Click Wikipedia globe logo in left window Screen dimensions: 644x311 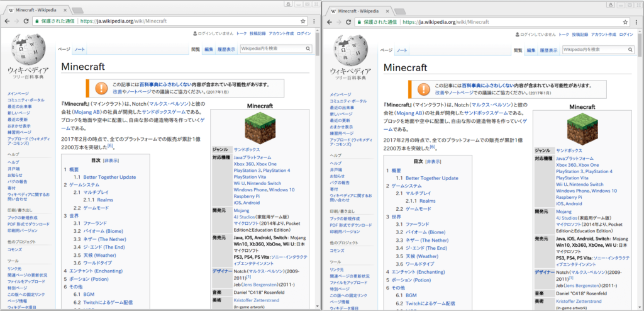28,48
